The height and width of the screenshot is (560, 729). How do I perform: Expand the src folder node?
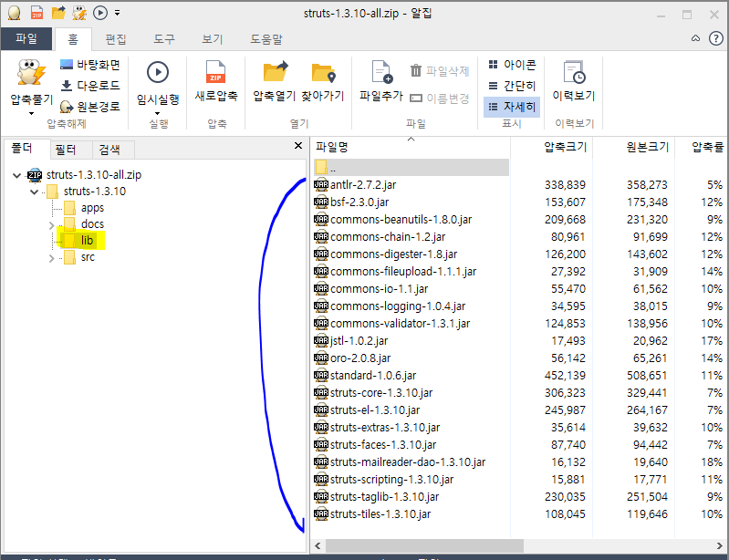point(52,258)
